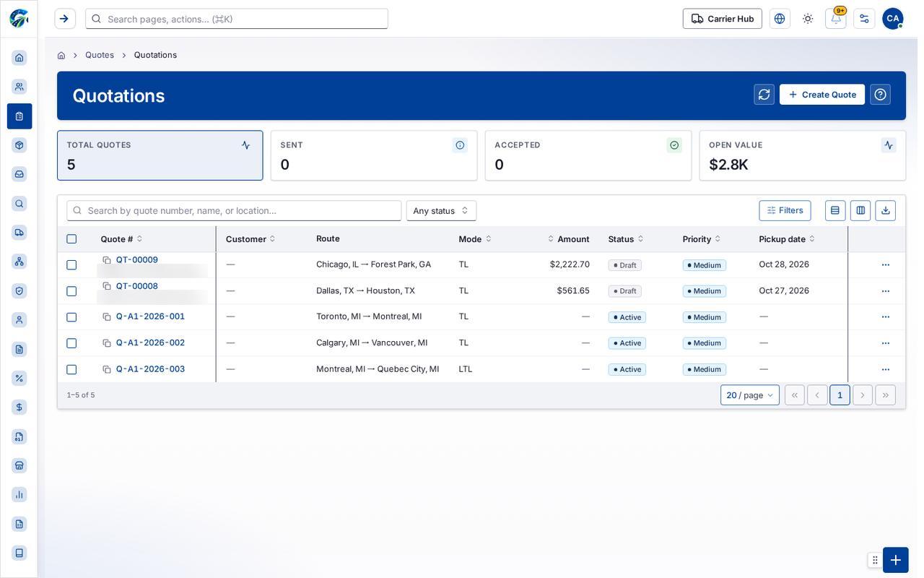Screen dimensions: 924x578
Task: Open the Filters button
Action: [785, 210]
